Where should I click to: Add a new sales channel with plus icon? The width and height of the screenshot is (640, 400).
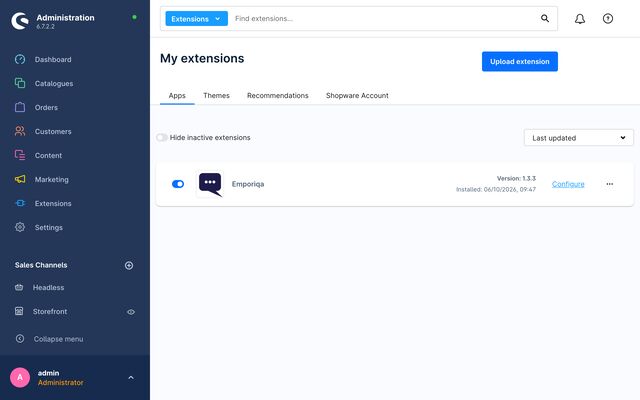(129, 266)
